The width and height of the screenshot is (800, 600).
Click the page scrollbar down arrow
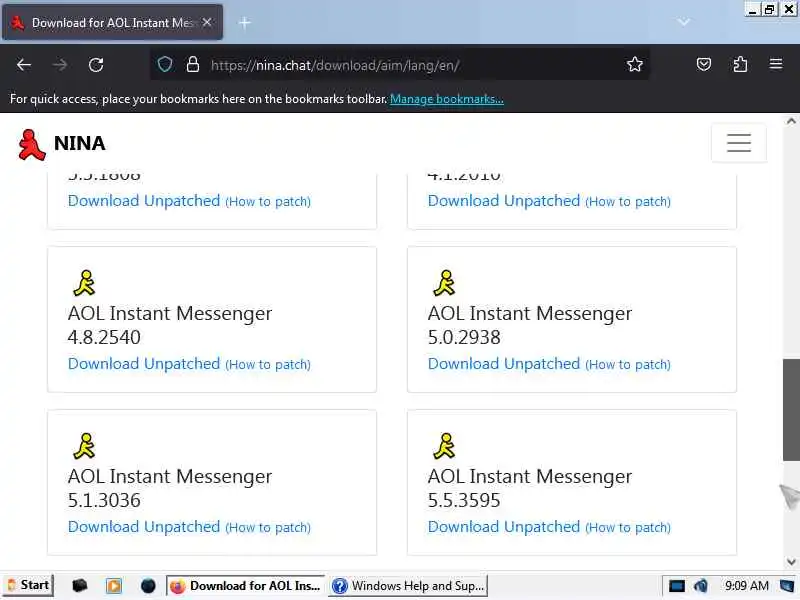tap(791, 562)
